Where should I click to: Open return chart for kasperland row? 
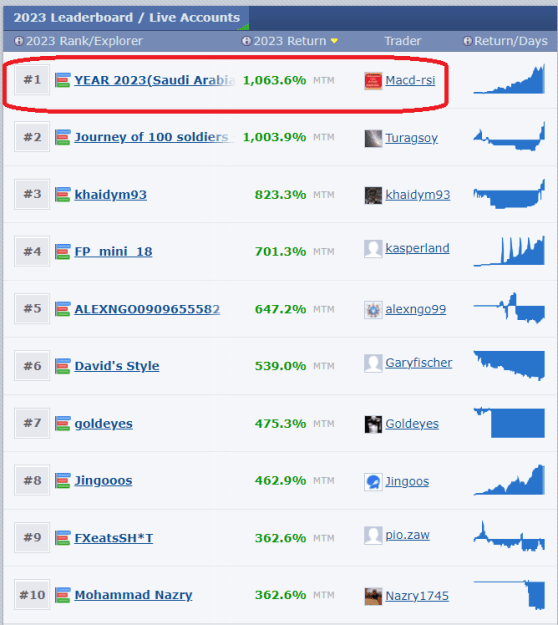[509, 251]
